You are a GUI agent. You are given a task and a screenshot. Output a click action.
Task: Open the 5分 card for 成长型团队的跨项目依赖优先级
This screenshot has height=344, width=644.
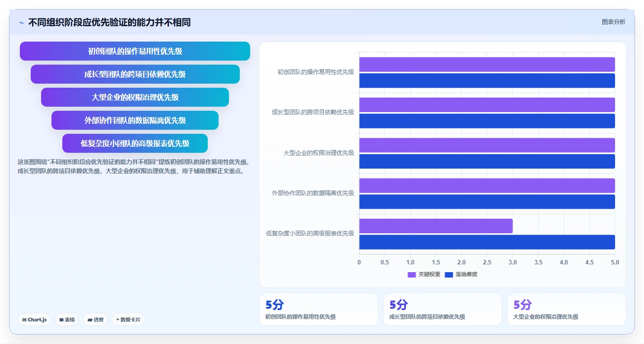(442, 309)
